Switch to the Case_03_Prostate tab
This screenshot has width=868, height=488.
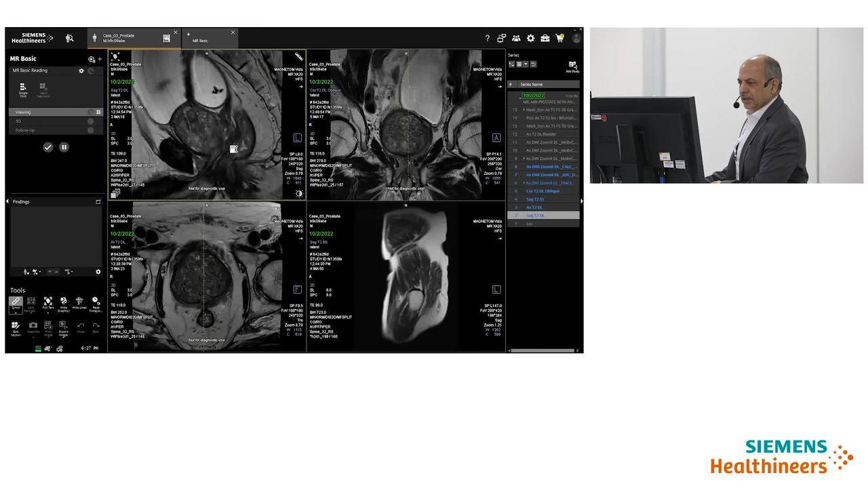click(134, 38)
